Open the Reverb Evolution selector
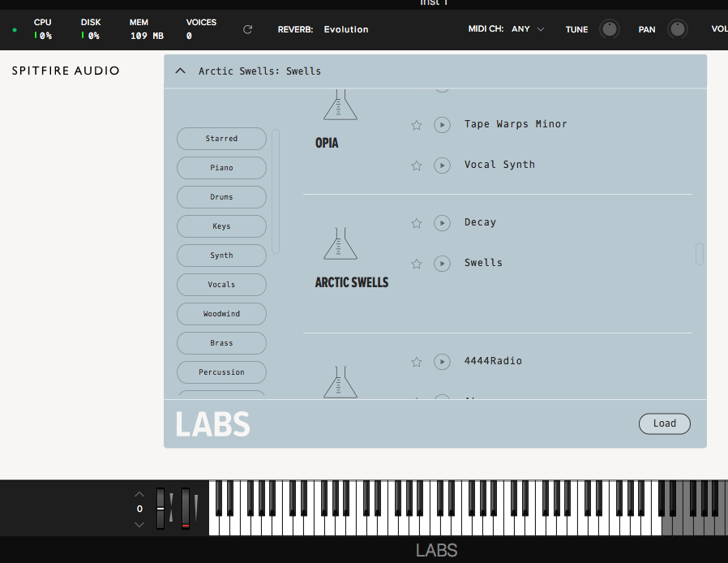 pyautogui.click(x=345, y=28)
